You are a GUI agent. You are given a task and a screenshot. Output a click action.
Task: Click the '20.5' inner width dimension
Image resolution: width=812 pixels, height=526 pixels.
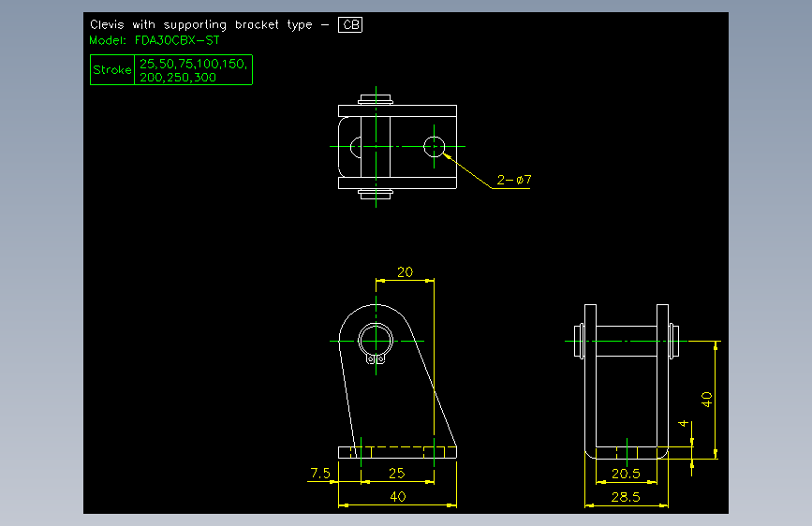point(626,474)
